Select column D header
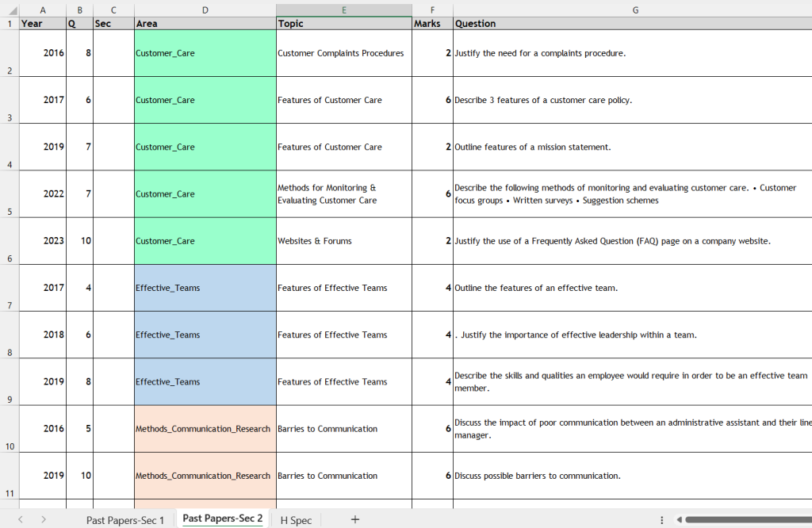Viewport: 812px width, 528px height. pyautogui.click(x=205, y=10)
